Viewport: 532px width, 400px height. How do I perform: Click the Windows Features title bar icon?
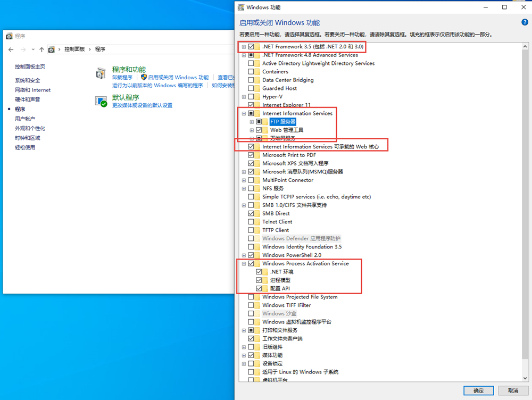point(241,7)
